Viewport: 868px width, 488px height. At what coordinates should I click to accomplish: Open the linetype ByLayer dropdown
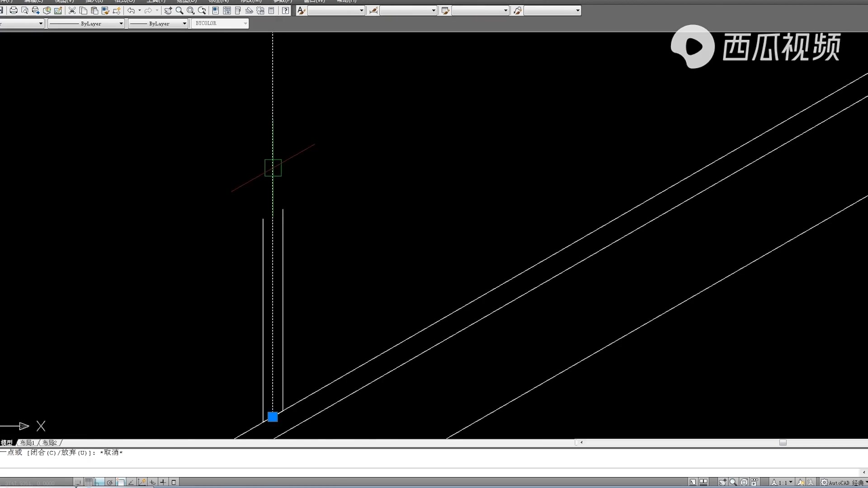(x=86, y=23)
